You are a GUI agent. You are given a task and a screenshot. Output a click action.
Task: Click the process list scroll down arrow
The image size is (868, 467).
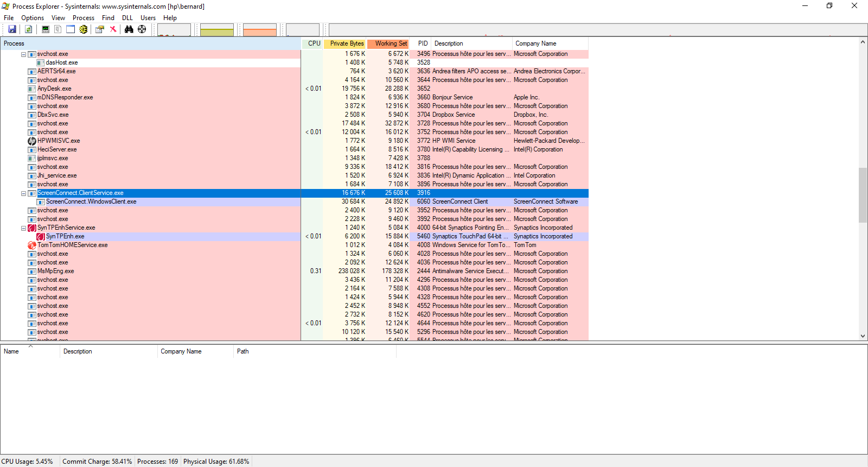click(863, 336)
